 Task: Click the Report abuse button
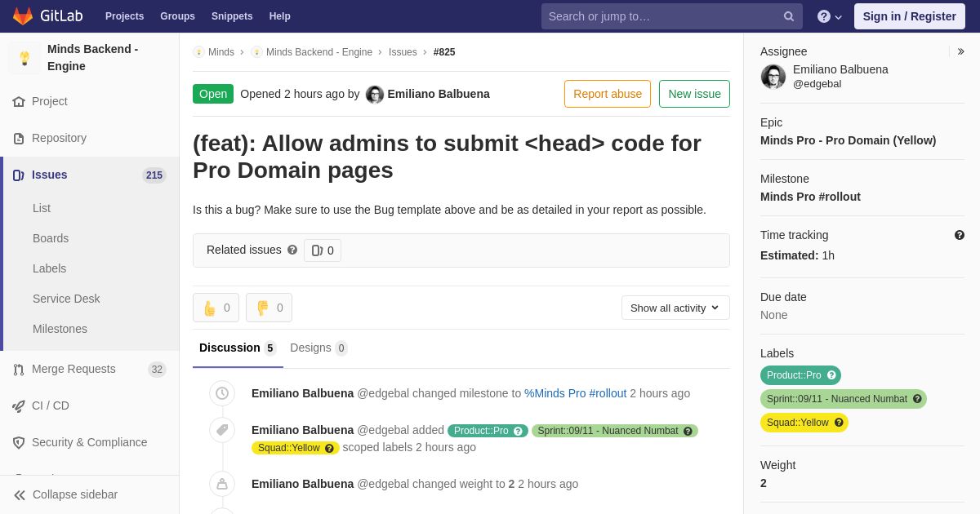pos(608,94)
